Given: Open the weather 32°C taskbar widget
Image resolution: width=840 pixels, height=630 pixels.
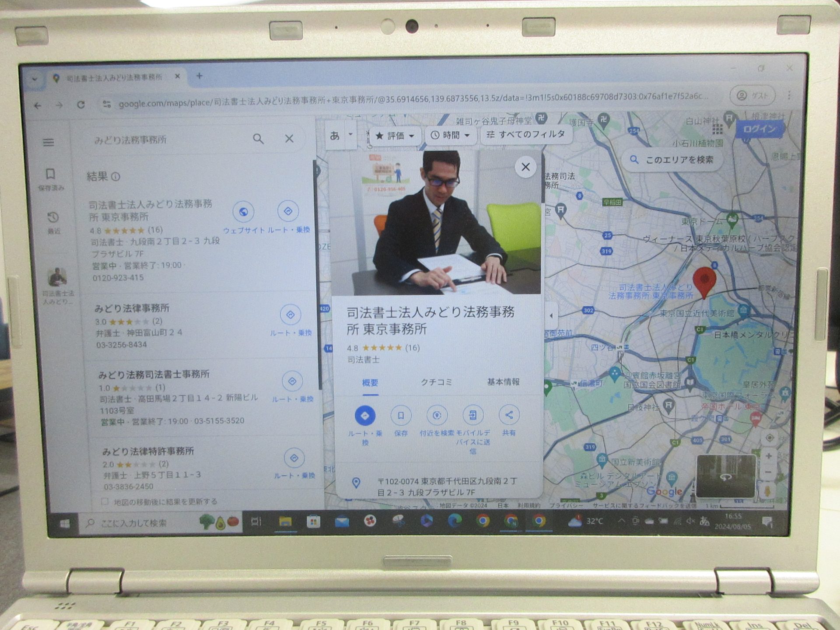Looking at the screenshot, I should click(x=585, y=521).
